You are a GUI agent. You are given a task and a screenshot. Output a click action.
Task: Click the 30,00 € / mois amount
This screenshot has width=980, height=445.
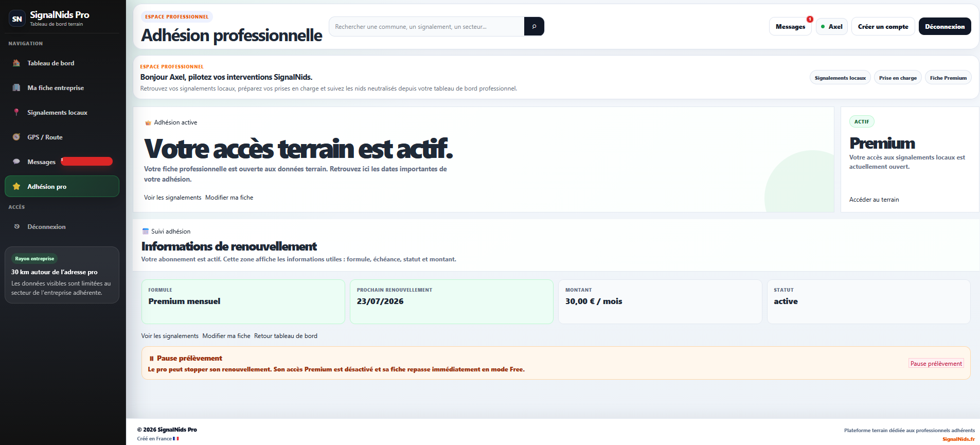594,301
